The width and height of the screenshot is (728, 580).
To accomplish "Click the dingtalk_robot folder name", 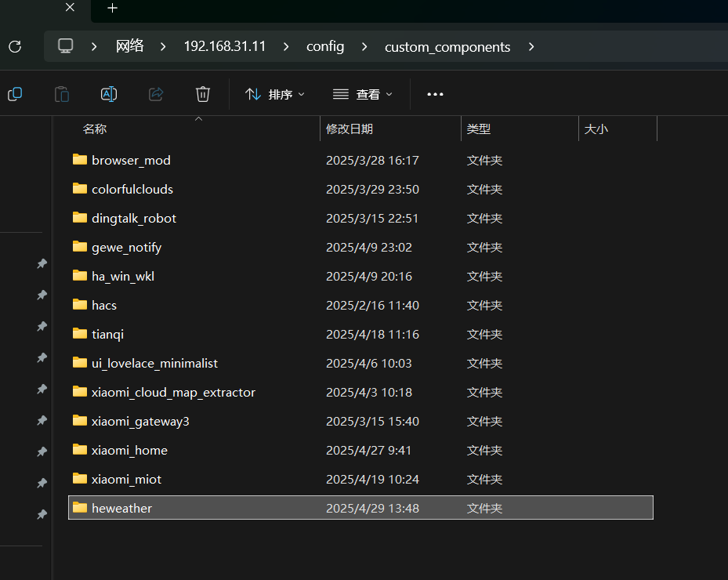I will 134,218.
